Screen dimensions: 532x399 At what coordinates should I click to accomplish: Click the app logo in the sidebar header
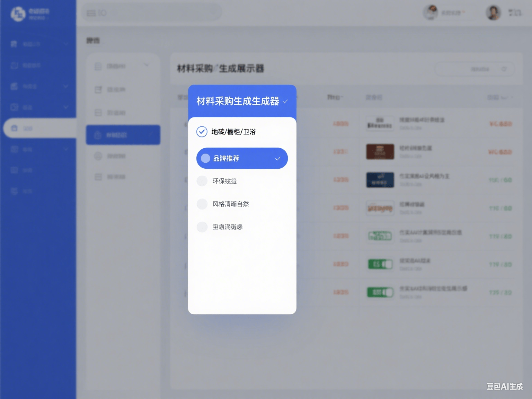tap(18, 14)
